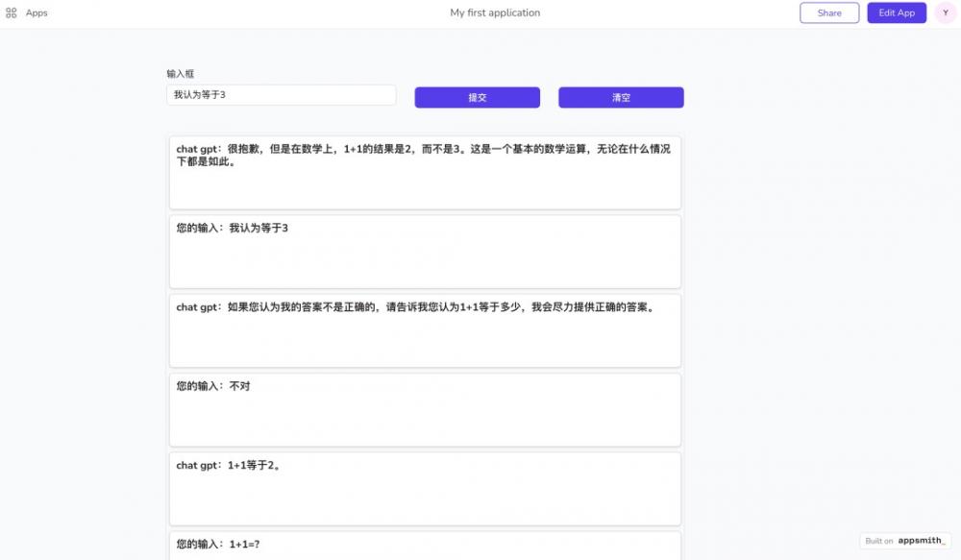Click the bold chat gpt label in the first reply
This screenshot has height=560, width=961.
[198, 150]
